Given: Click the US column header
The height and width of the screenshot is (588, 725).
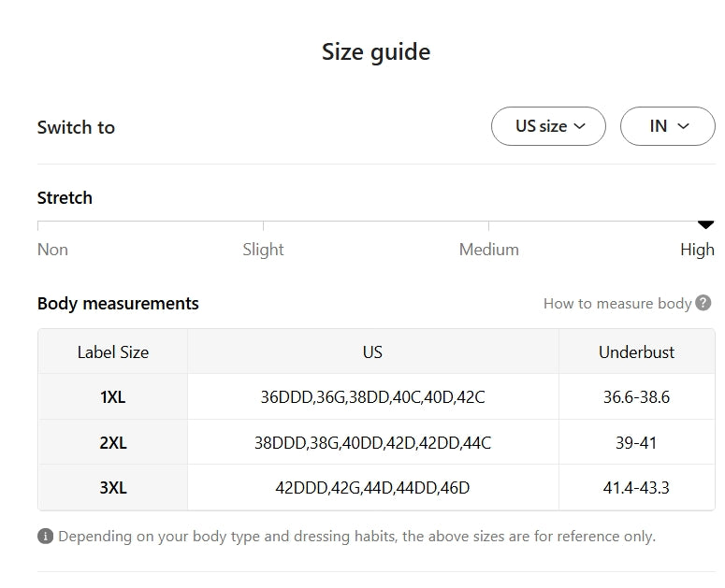Looking at the screenshot, I should 372,352.
